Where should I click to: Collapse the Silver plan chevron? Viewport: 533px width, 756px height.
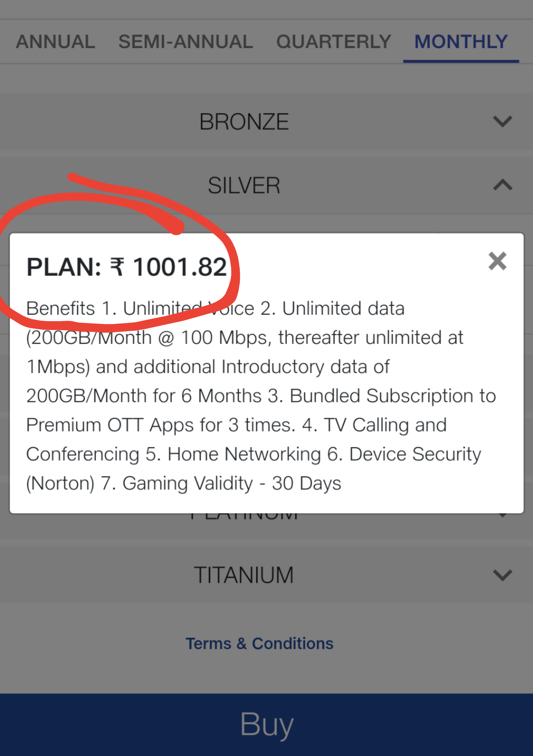tap(502, 185)
